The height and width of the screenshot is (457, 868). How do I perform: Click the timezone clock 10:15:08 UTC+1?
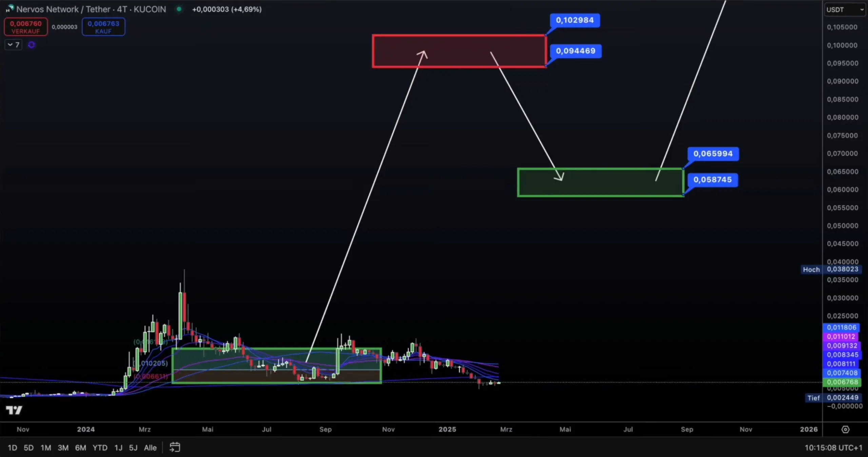(x=833, y=448)
